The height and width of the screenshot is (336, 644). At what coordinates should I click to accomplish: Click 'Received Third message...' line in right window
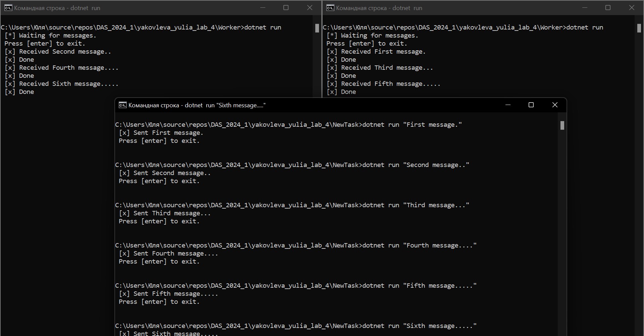click(x=380, y=68)
